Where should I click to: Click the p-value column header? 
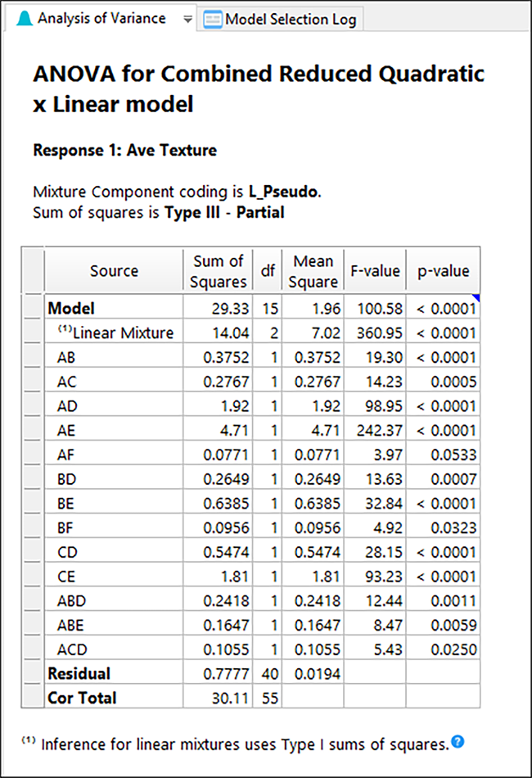pyautogui.click(x=443, y=271)
